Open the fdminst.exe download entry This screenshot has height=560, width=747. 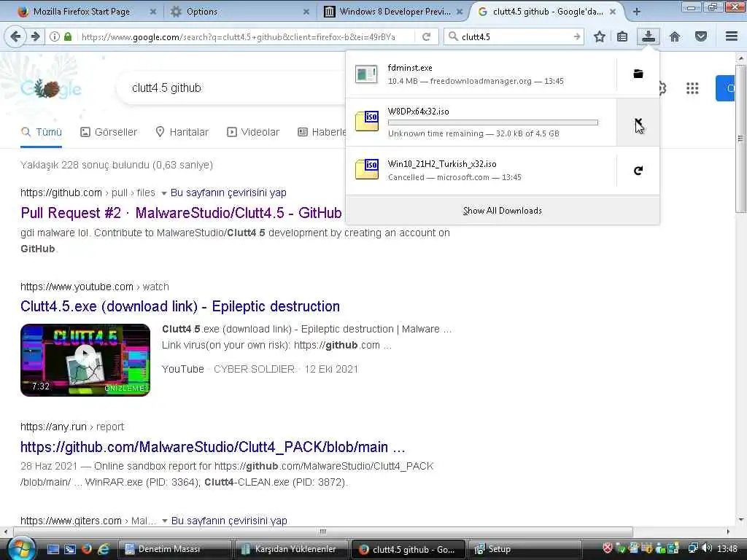pyautogui.click(x=481, y=74)
